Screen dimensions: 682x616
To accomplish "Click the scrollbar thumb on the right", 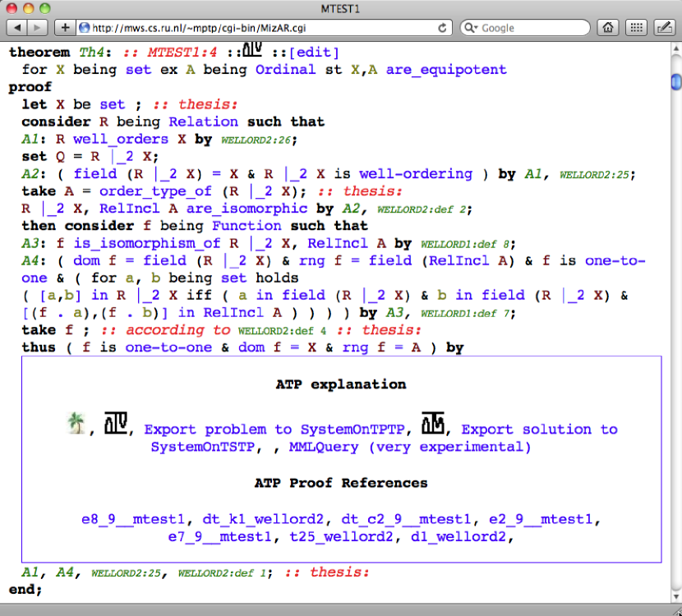I will [676, 82].
